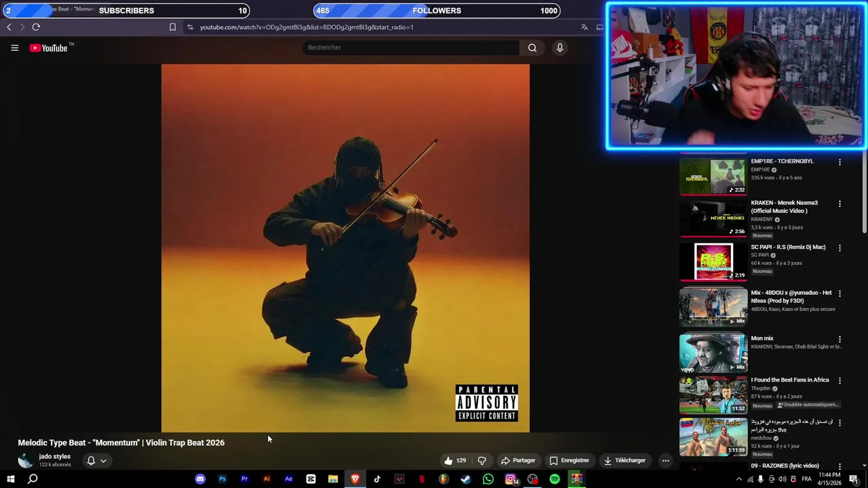Click Partager share button
This screenshot has width=868, height=488.
coord(518,460)
